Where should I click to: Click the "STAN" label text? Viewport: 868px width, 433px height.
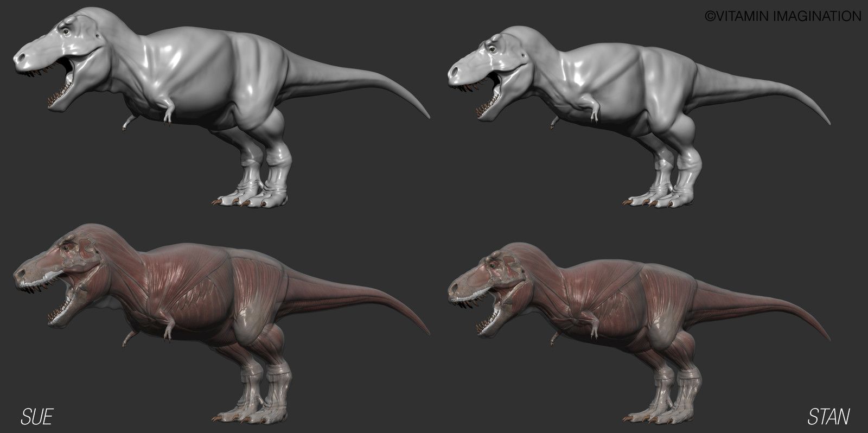tap(828, 416)
